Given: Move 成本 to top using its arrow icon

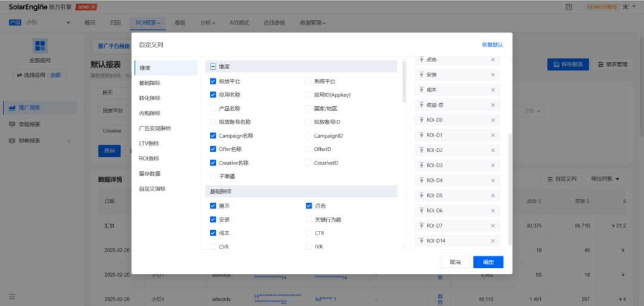Looking at the screenshot, I should [x=421, y=90].
